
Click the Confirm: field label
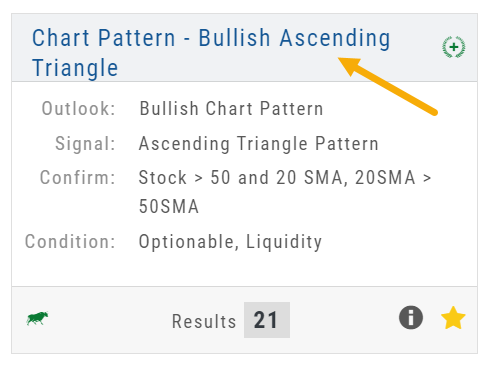tap(78, 177)
